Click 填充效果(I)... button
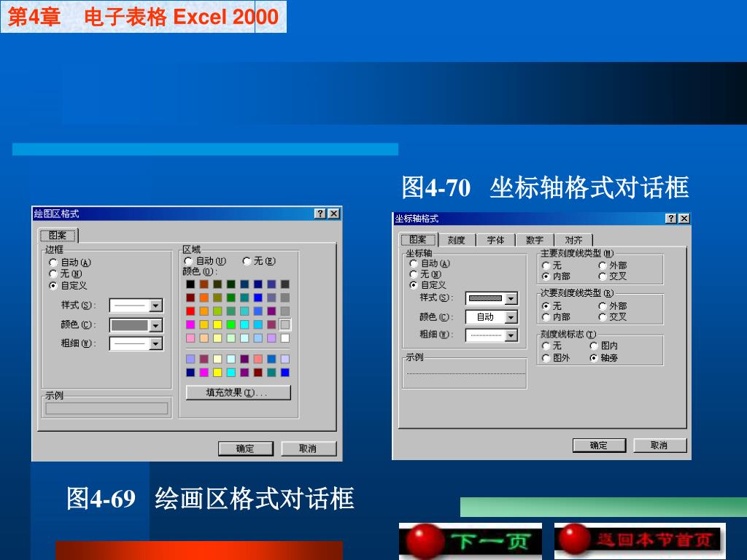The width and height of the screenshot is (747, 560). [x=239, y=393]
